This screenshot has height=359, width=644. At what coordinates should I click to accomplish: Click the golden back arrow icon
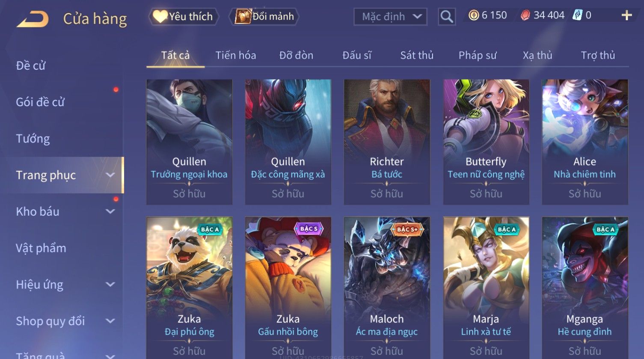point(33,19)
